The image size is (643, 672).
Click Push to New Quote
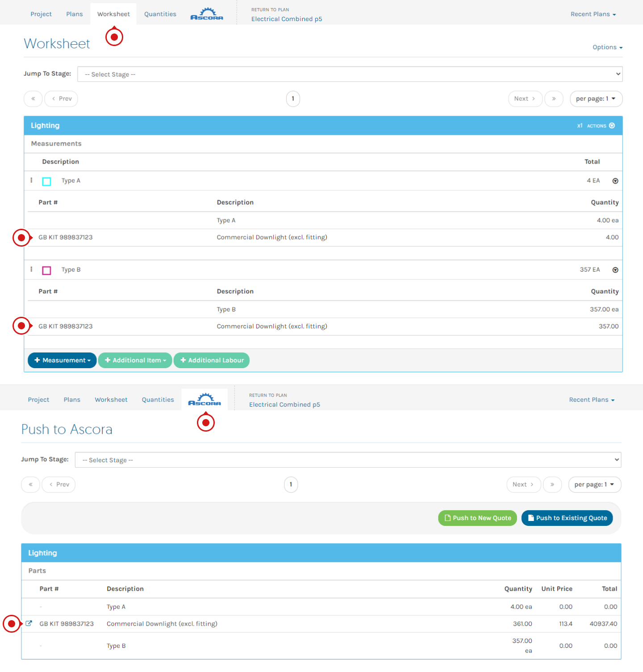(478, 518)
